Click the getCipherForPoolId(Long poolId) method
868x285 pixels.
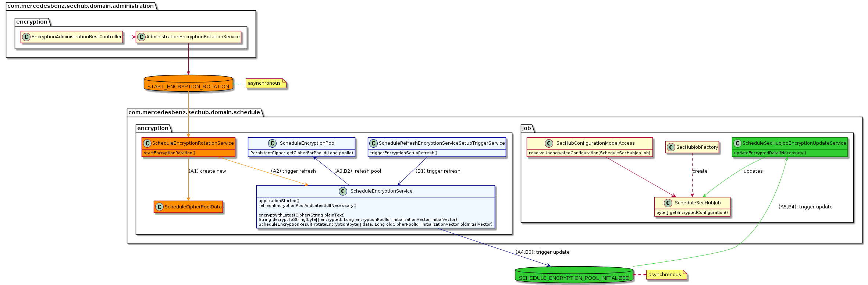click(302, 153)
